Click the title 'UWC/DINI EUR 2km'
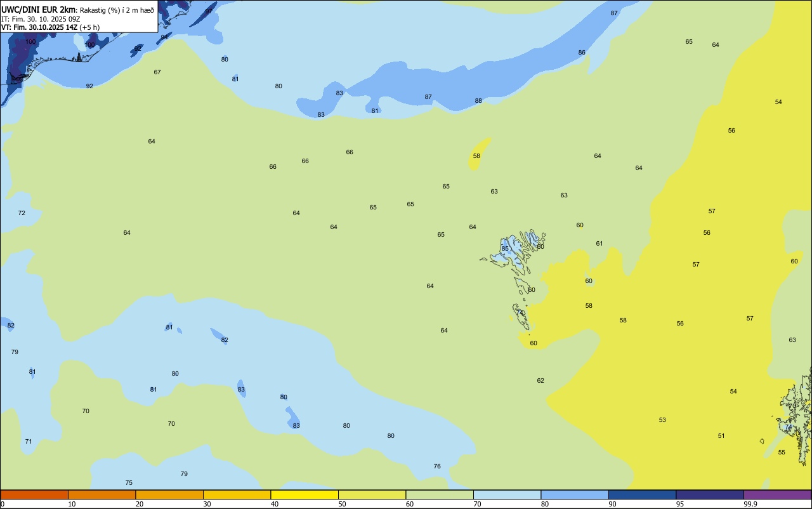The width and height of the screenshot is (812, 509). [x=38, y=10]
